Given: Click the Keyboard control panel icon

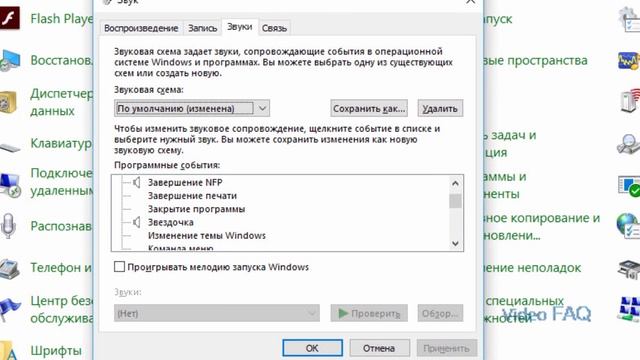Looking at the screenshot, I should 10,146.
